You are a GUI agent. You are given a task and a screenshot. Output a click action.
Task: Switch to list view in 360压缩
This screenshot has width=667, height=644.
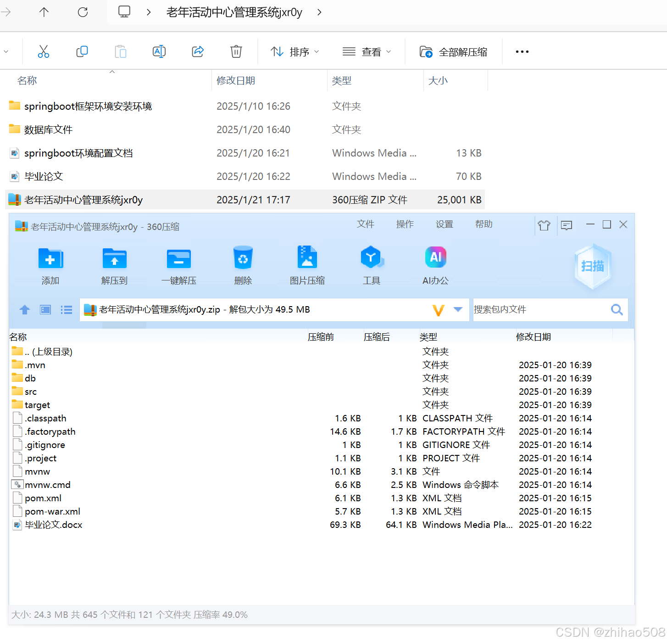click(x=67, y=310)
